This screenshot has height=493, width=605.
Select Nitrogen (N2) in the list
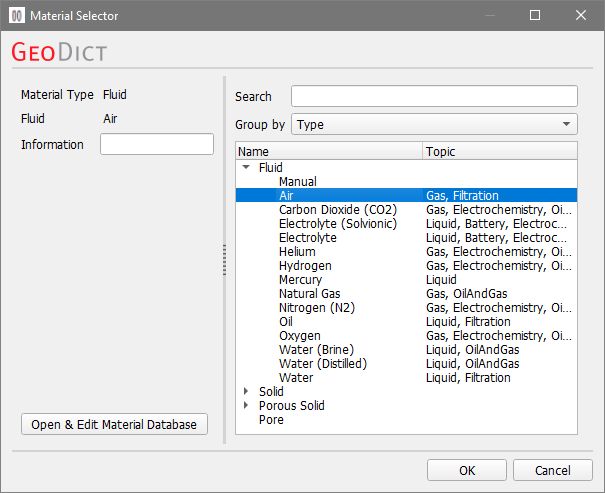tap(317, 307)
